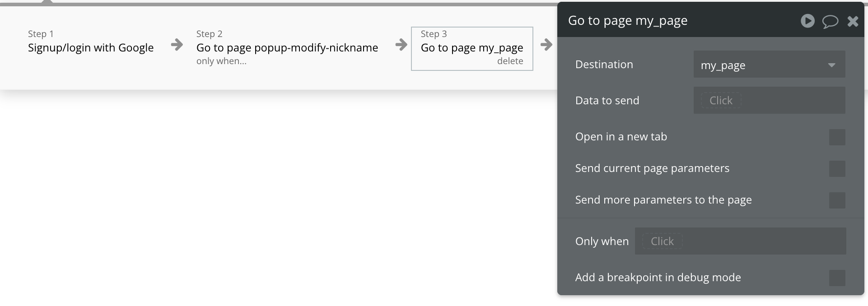Click 'only when...' under Step 2
868x306 pixels.
point(221,61)
